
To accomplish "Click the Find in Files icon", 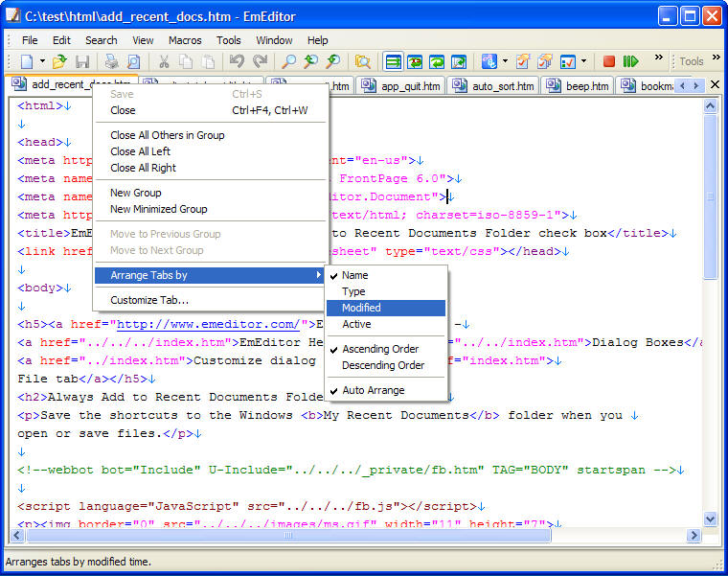I will pos(362,61).
